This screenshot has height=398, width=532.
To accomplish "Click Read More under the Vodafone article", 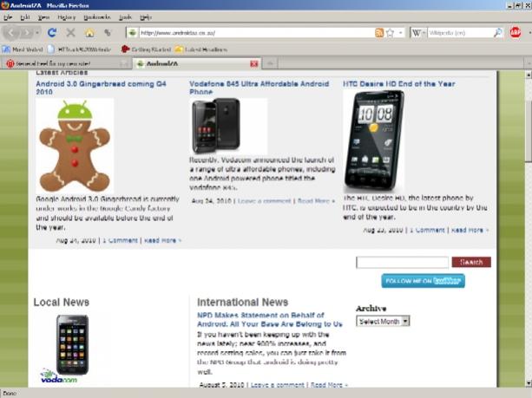I will click(x=316, y=201).
